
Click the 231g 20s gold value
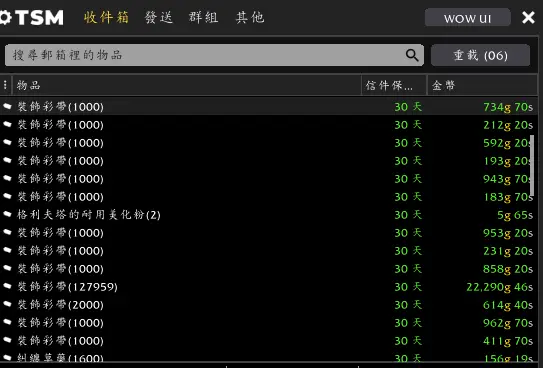coord(508,251)
